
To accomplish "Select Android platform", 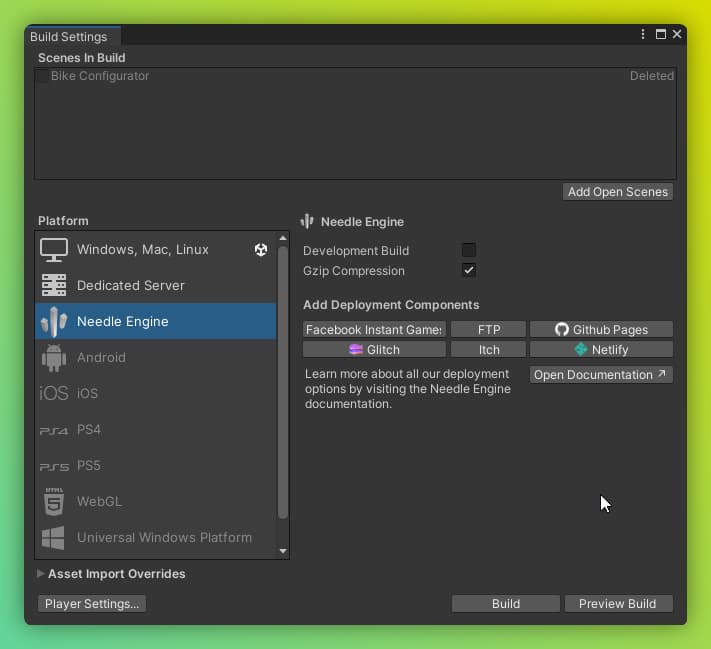I will (x=156, y=357).
